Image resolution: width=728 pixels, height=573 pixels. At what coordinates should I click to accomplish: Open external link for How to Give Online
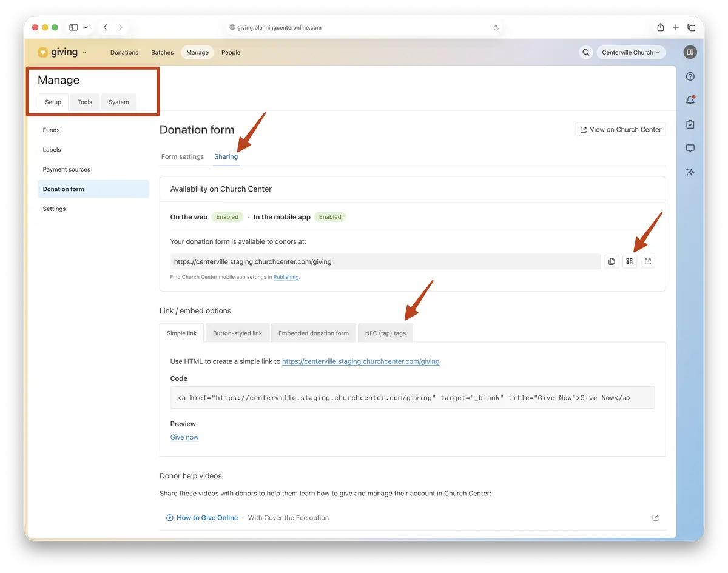(x=655, y=518)
